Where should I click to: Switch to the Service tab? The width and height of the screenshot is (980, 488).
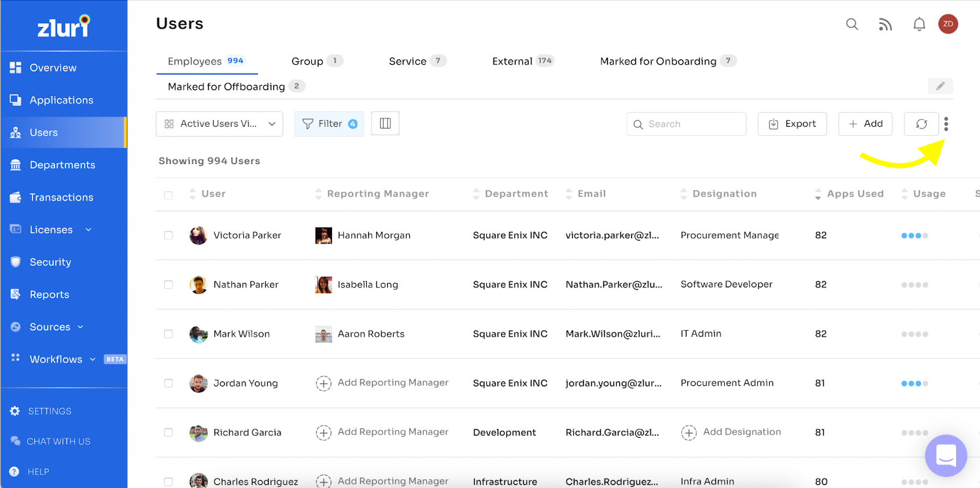coord(418,61)
